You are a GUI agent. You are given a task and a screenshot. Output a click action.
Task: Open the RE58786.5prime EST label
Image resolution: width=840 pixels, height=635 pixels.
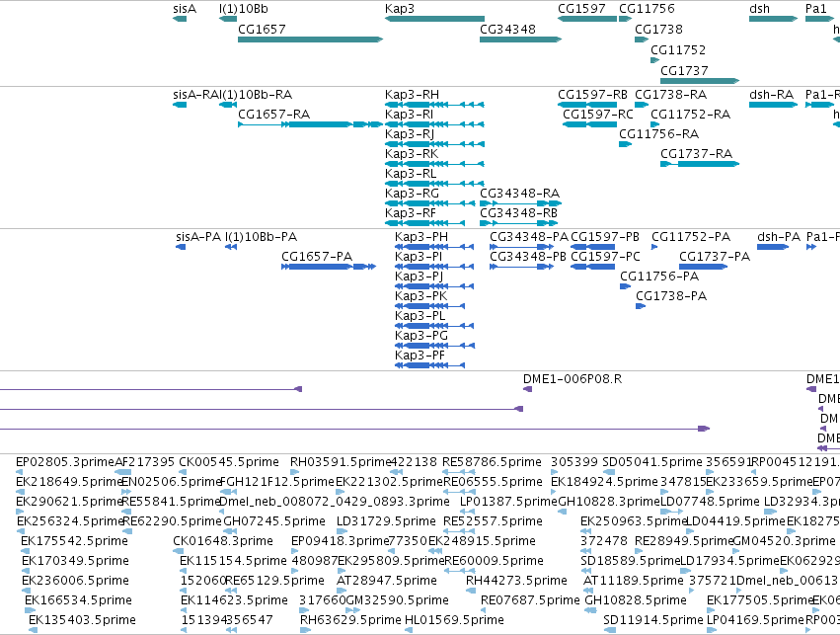point(493,462)
